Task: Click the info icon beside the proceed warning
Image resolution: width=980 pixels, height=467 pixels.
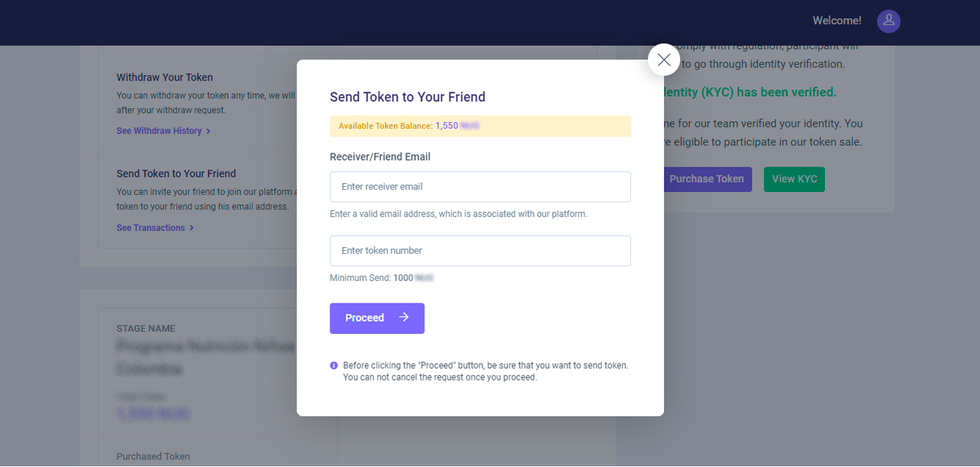Action: 334,365
